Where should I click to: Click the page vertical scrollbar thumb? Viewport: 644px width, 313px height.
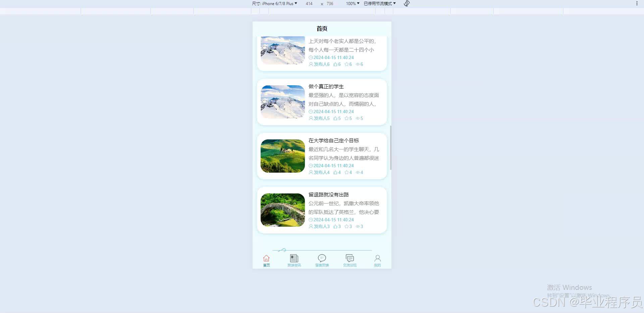pyautogui.click(x=390, y=148)
